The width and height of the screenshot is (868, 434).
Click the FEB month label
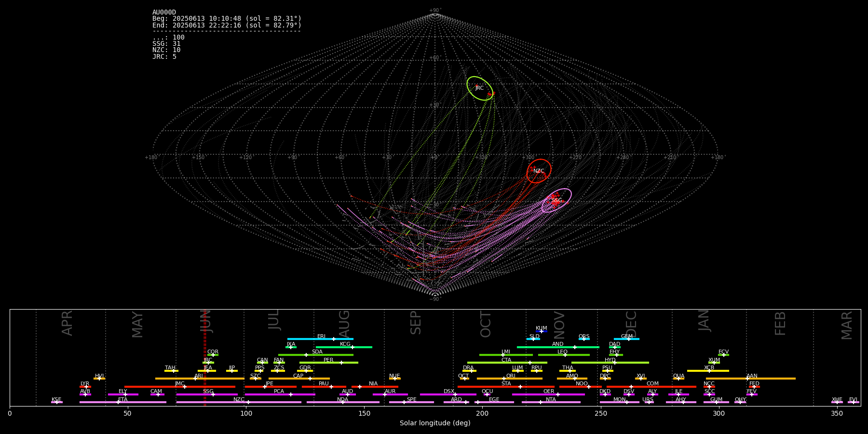(781, 324)
